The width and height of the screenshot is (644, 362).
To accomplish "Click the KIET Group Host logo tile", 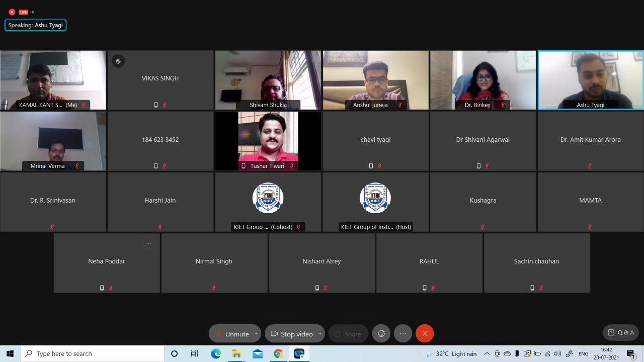I will click(x=375, y=198).
